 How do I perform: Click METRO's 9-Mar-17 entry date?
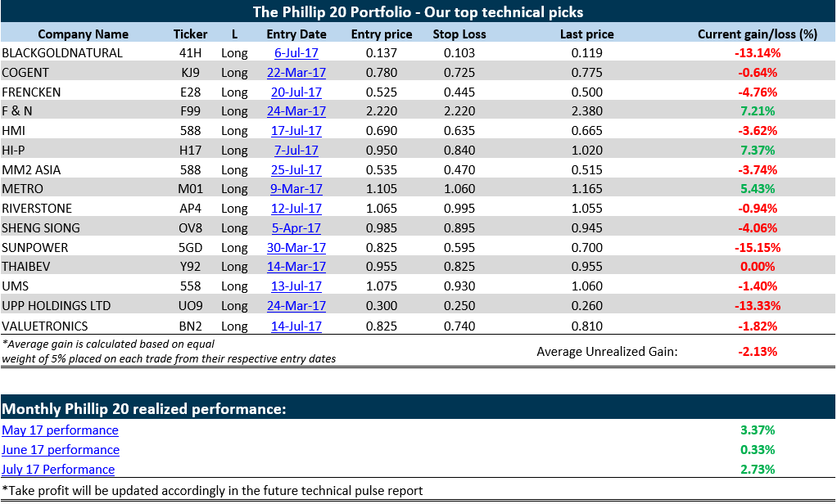[296, 189]
